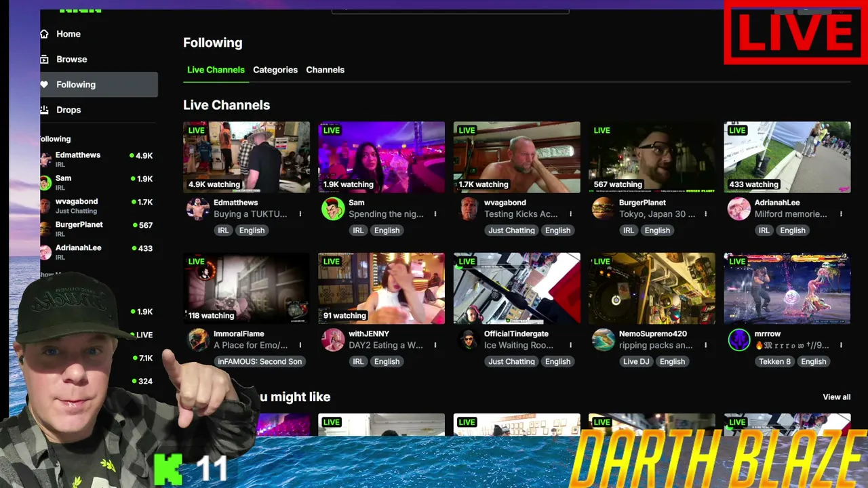Switch to the Categories tab
This screenshot has height=488, width=868.
(275, 70)
